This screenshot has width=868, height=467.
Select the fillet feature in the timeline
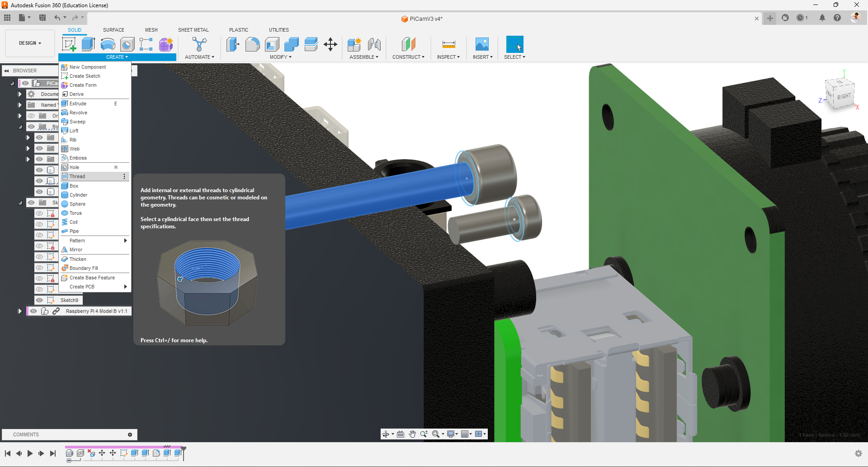tap(156, 453)
